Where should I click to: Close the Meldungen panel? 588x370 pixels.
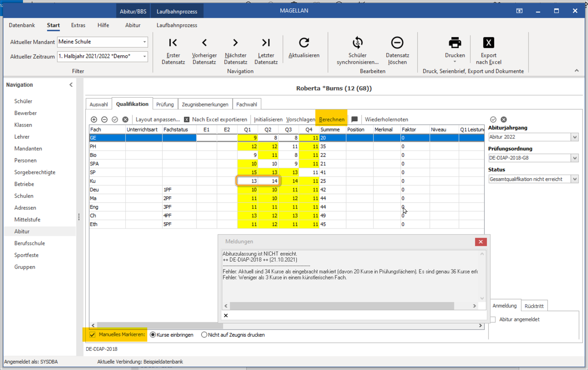[481, 242]
